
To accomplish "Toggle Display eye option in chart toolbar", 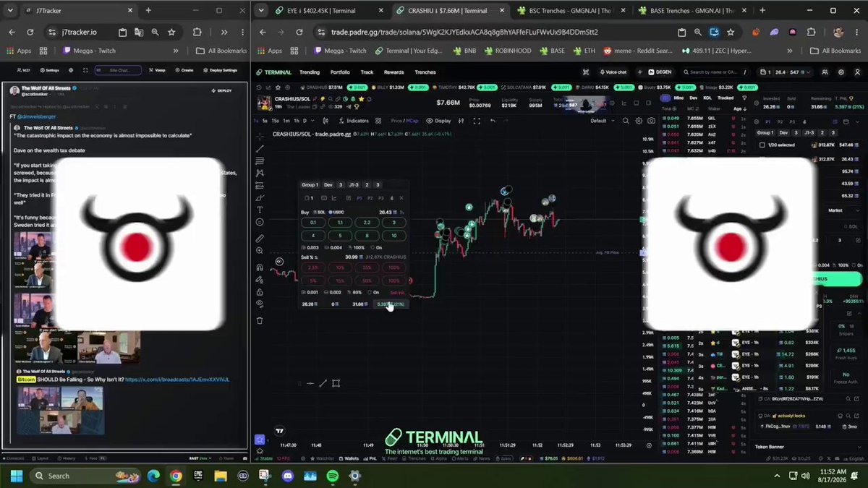I will pos(438,121).
